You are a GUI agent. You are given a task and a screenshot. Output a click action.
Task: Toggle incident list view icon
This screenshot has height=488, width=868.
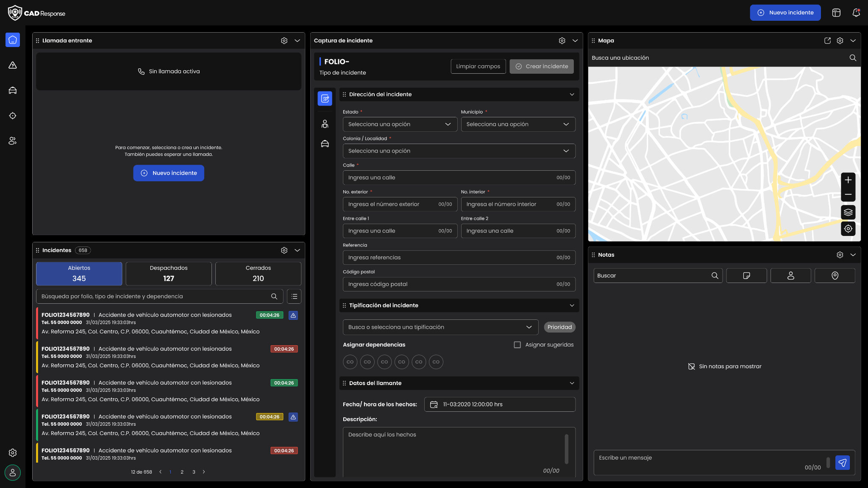pos(294,297)
